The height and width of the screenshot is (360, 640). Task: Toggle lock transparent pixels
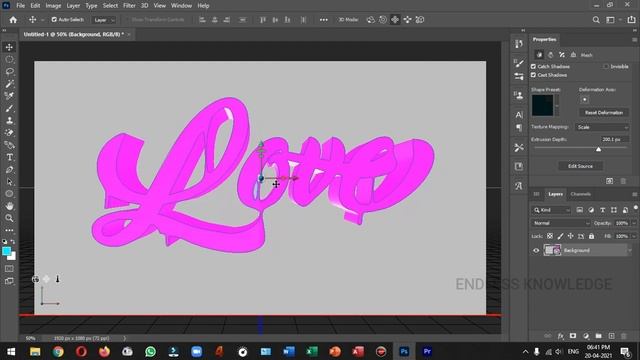550,236
